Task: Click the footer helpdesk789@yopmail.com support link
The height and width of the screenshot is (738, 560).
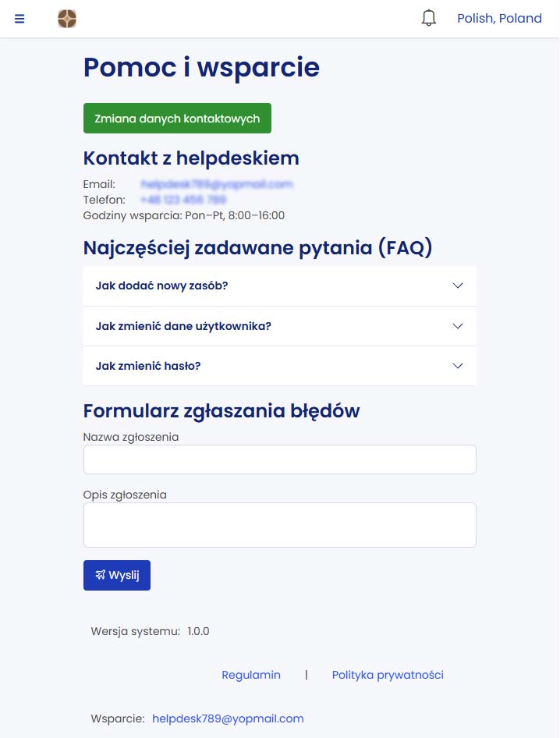Action: pos(228,718)
